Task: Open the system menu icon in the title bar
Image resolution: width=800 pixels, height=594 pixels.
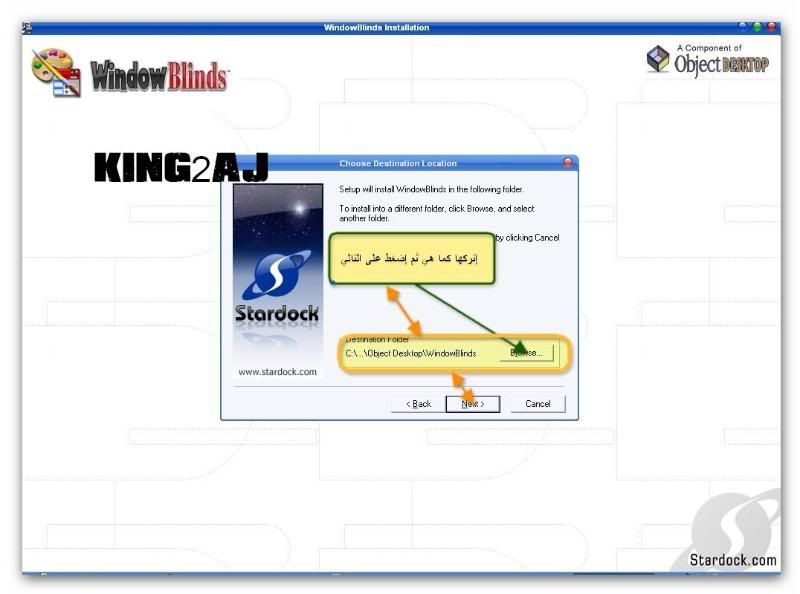Action: (x=27, y=27)
